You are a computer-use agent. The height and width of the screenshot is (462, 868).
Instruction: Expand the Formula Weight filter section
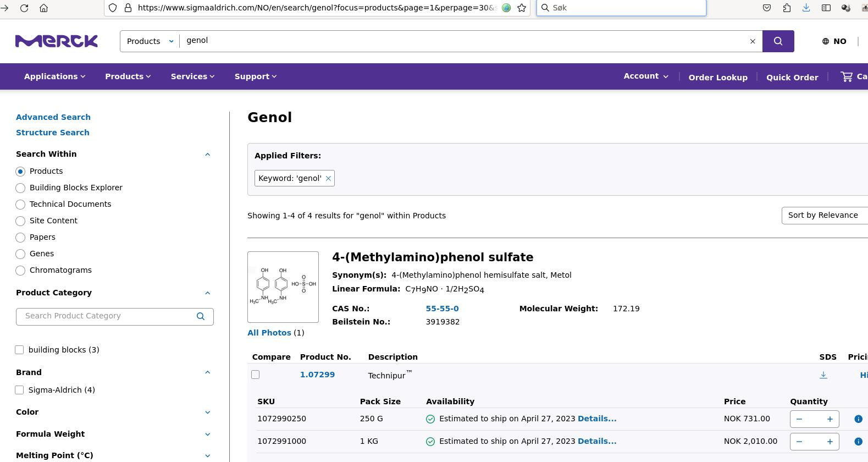pos(207,435)
